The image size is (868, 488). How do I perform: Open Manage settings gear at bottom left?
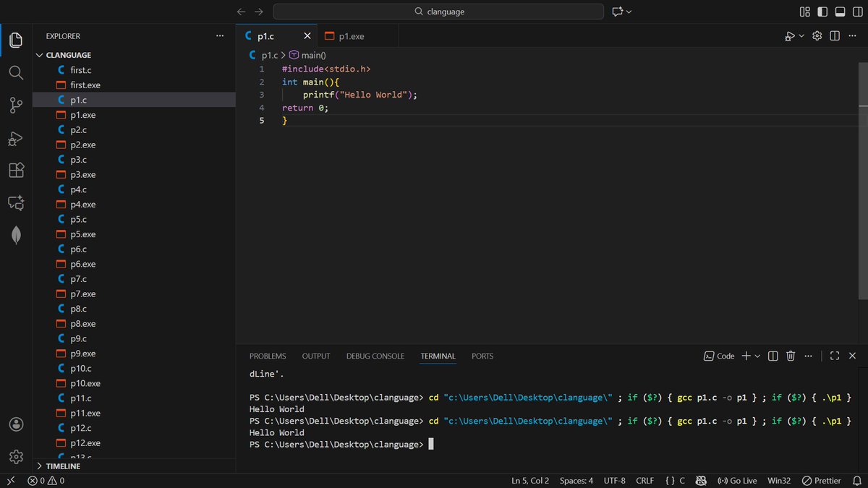(15, 457)
